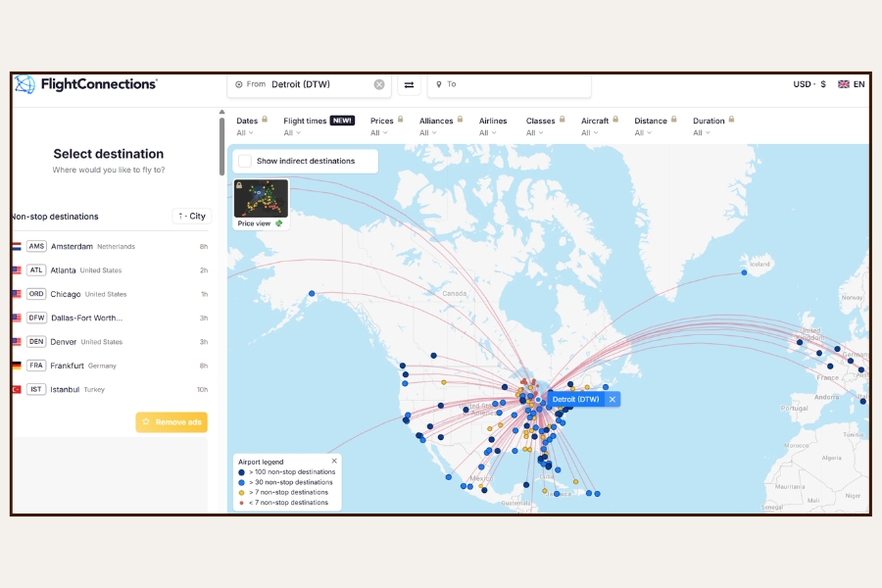Select Frankfurt FRA destination row
This screenshot has width=882, height=588.
point(110,366)
